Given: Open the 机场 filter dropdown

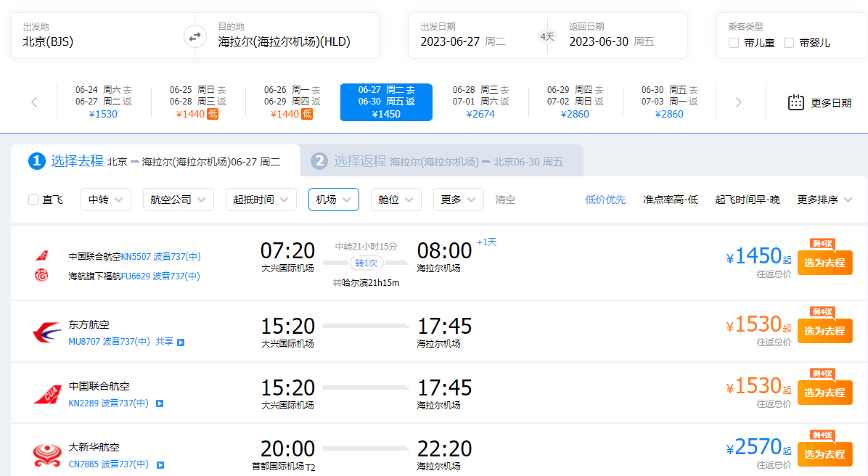Looking at the screenshot, I should click(x=333, y=200).
